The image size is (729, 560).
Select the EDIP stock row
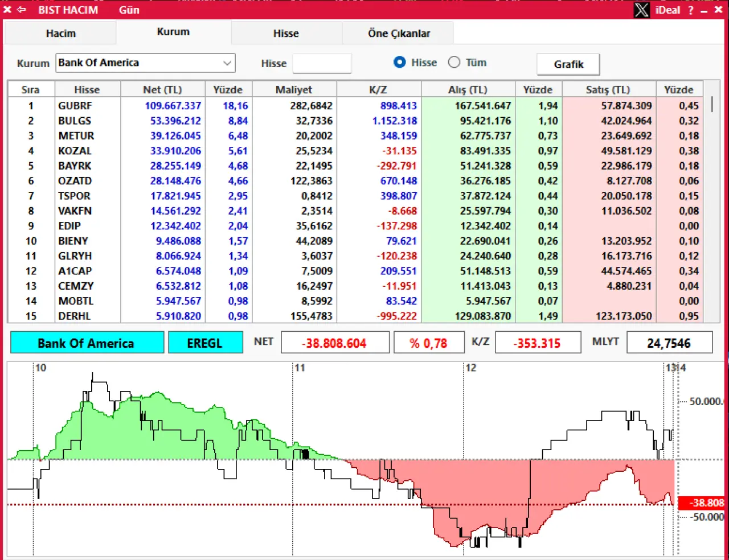pos(355,226)
